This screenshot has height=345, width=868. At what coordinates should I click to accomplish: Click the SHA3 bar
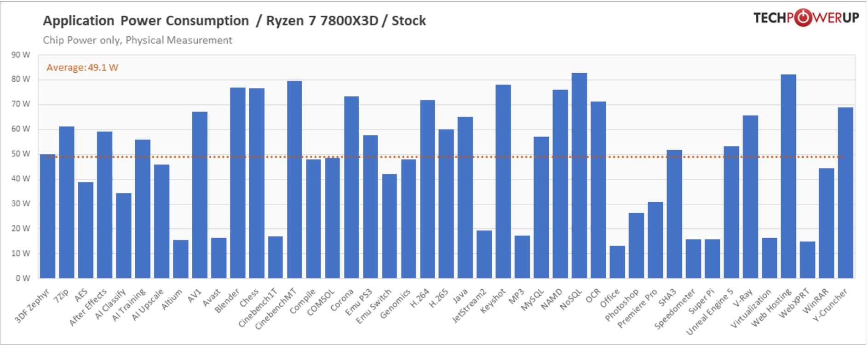tap(674, 214)
